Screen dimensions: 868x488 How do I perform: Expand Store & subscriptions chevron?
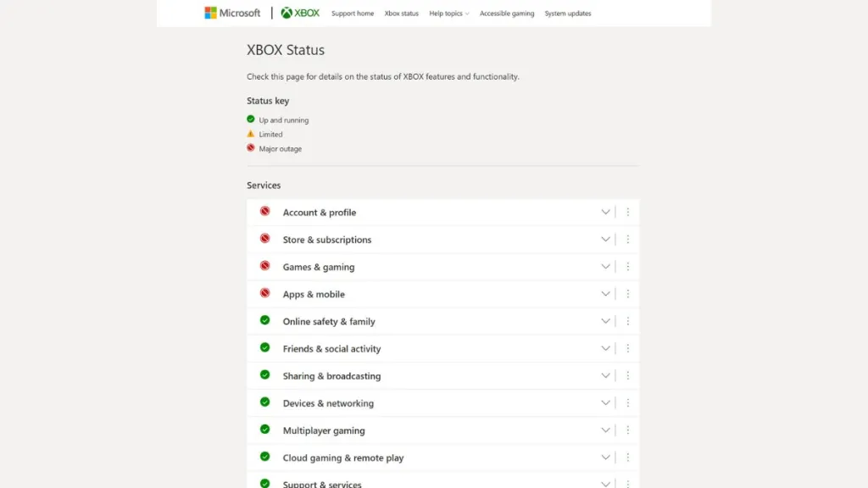605,239
